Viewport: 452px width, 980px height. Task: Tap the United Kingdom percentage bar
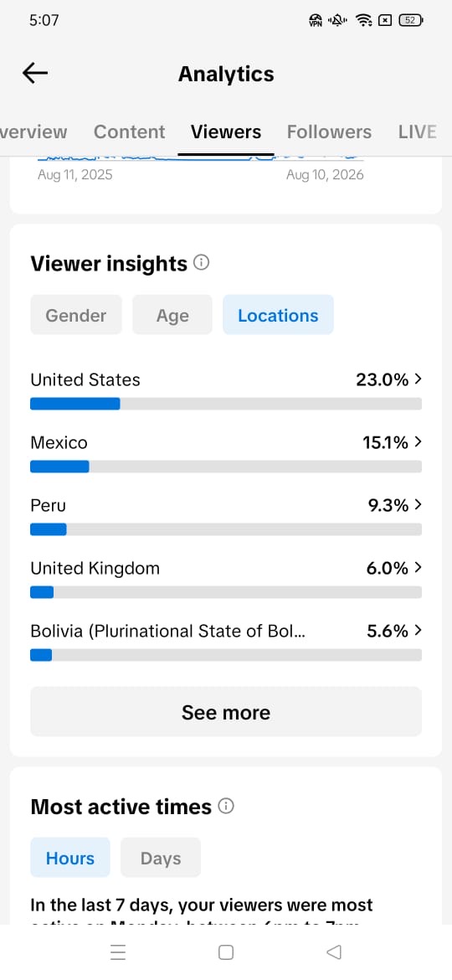click(x=226, y=592)
